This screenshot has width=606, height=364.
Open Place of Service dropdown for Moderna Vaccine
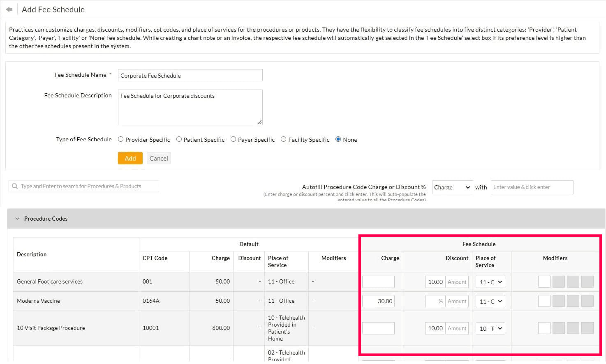pos(490,301)
